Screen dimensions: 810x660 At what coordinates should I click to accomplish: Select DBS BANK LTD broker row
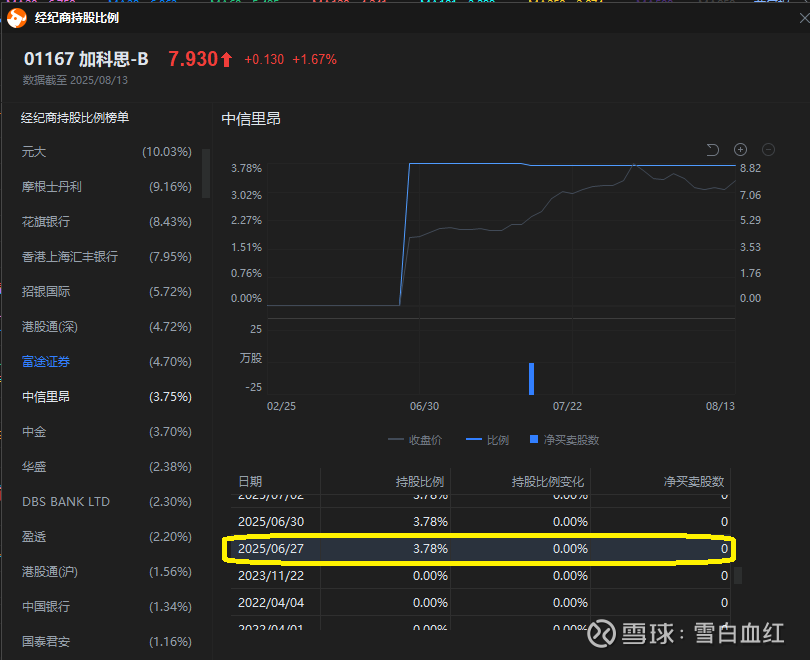click(x=106, y=501)
